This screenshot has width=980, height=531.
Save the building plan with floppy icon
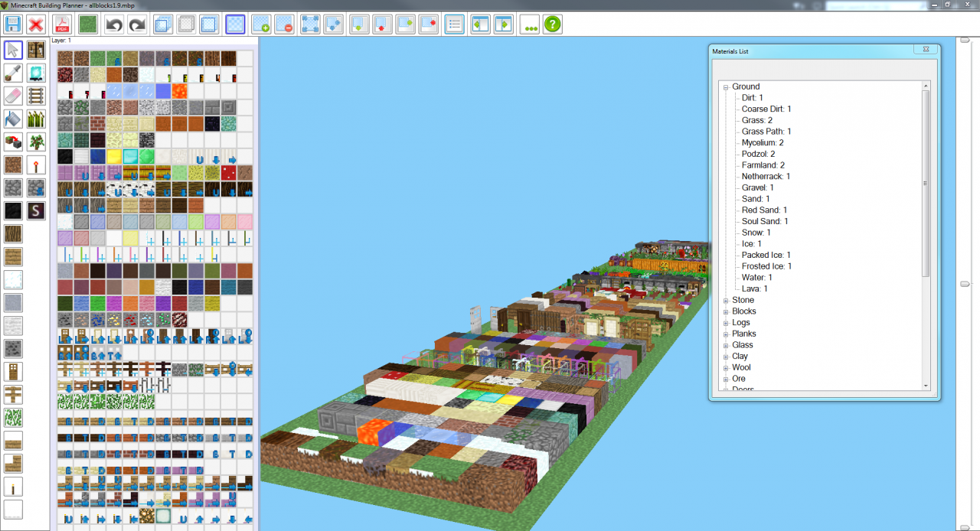[x=12, y=24]
